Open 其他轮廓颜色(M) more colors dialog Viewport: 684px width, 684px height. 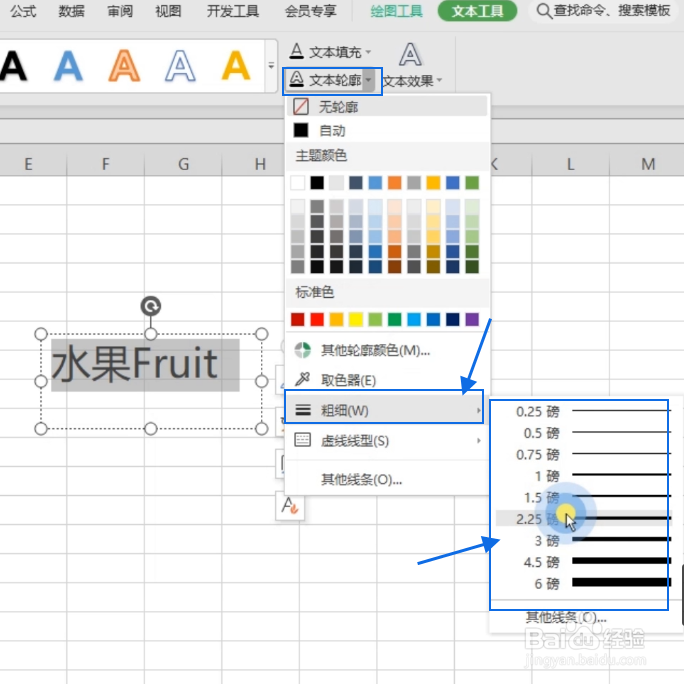(387, 350)
